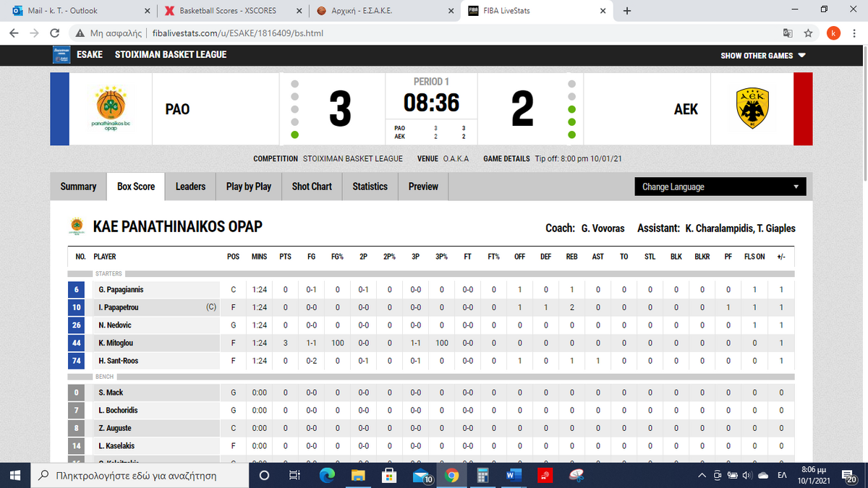Click the K. Mitoglou player name
The width and height of the screenshot is (868, 488).
(x=116, y=343)
